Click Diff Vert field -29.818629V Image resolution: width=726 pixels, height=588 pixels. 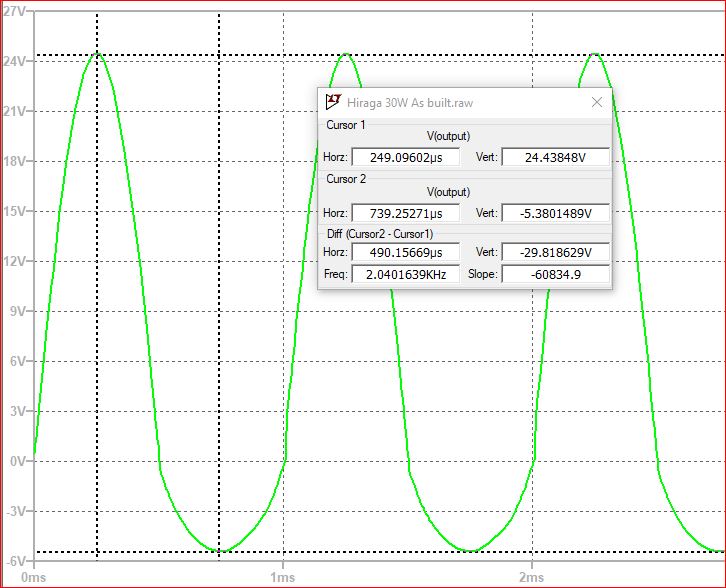click(x=555, y=252)
